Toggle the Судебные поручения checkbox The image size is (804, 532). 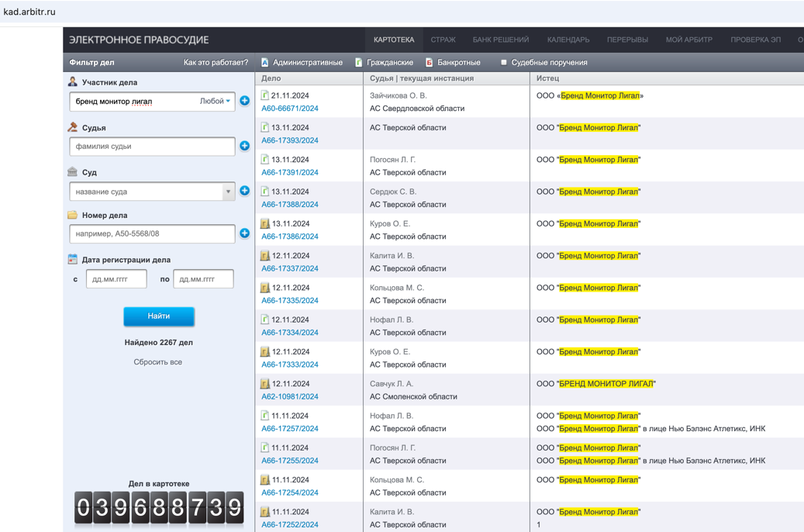[x=503, y=63]
